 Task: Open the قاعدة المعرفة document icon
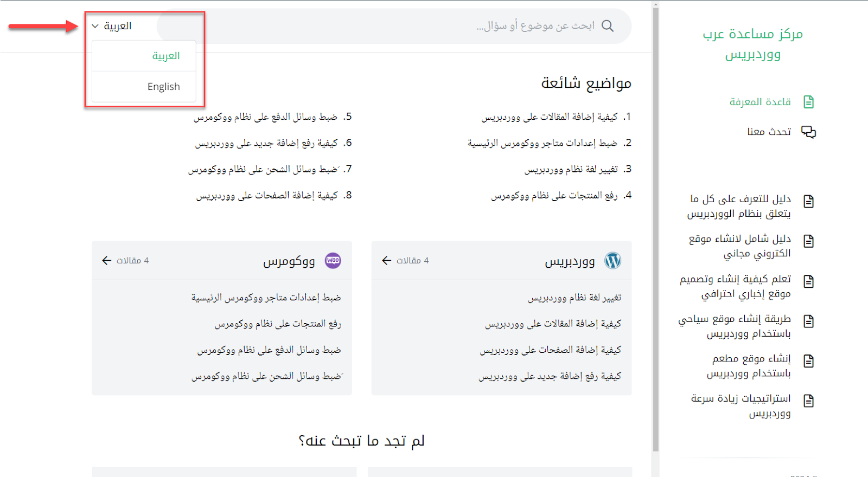(808, 102)
